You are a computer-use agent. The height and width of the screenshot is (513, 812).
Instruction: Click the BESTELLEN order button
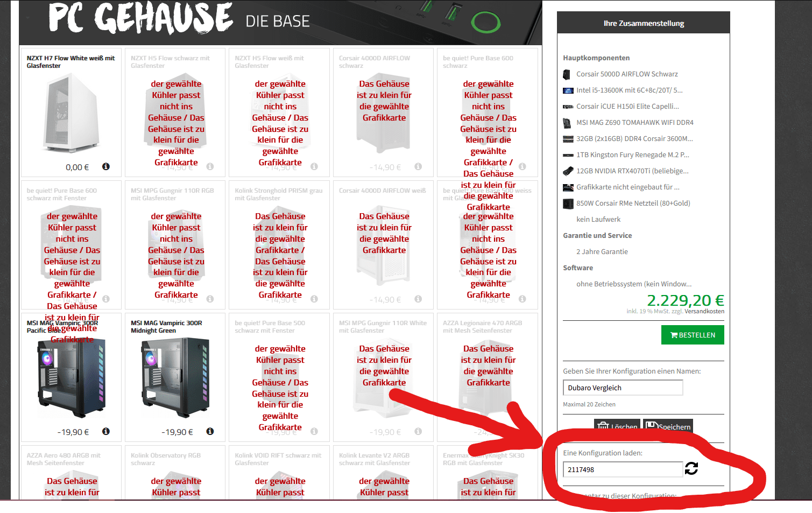(693, 335)
